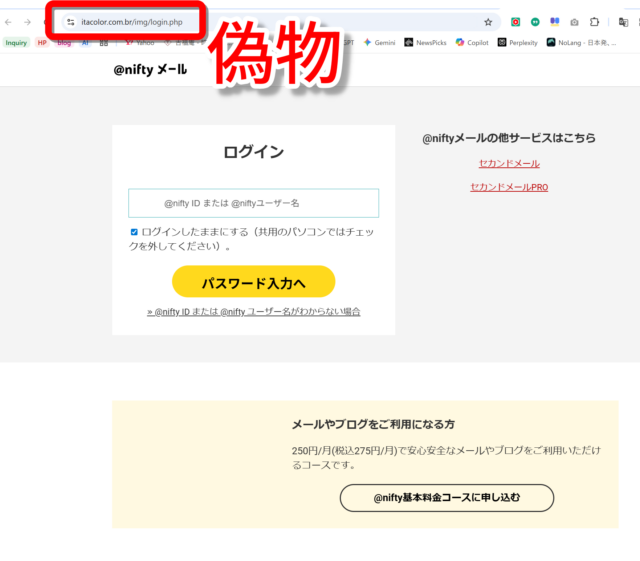
Task: Open the NewsPicks bookmark
Action: point(425,42)
